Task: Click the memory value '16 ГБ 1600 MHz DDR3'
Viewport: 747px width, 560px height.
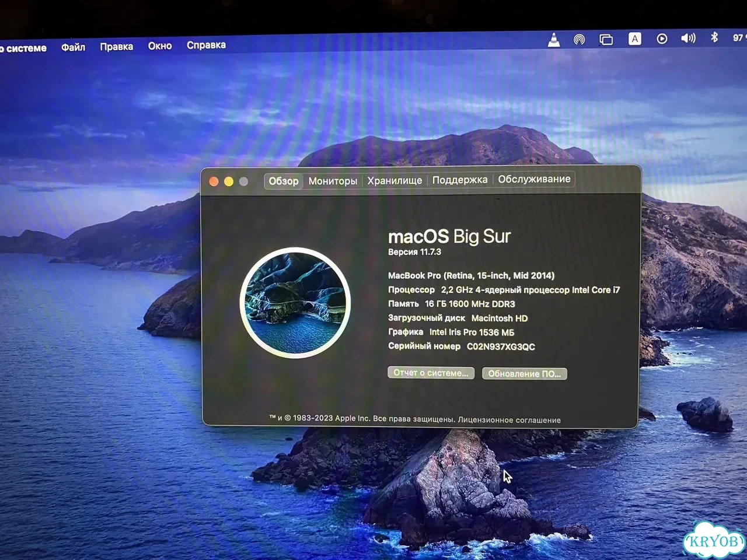Action: [470, 304]
